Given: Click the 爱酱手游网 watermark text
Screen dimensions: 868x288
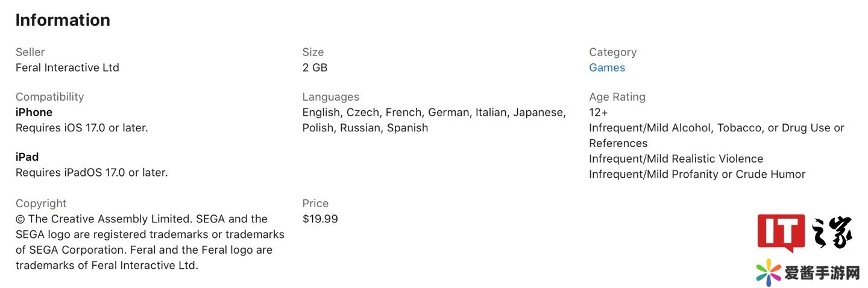Looking at the screenshot, I should [821, 273].
